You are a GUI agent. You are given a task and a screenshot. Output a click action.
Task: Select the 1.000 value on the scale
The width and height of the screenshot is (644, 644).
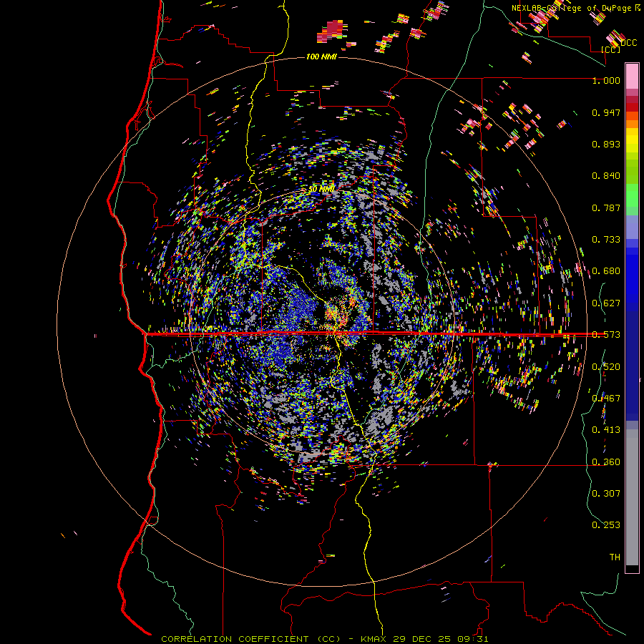click(606, 80)
